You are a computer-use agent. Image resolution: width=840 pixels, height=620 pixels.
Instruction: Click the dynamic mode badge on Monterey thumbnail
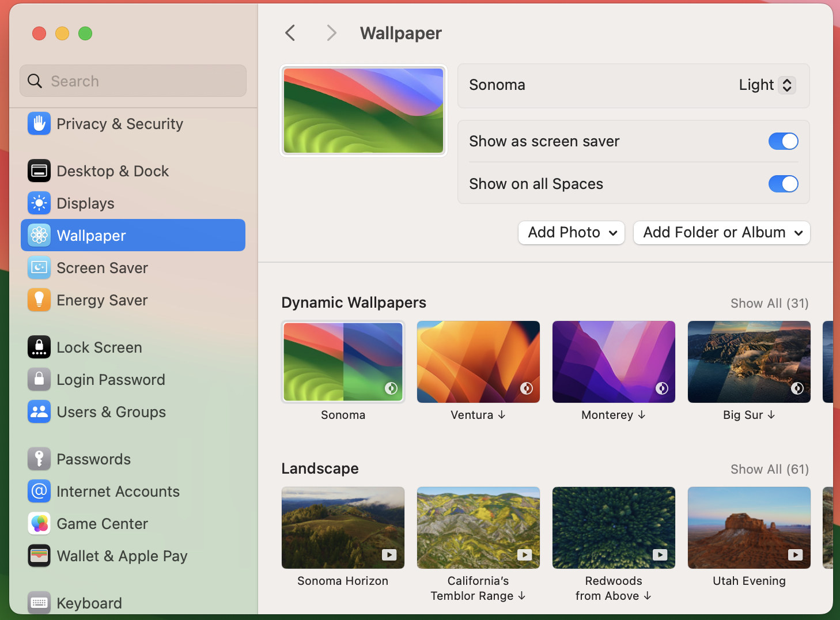[662, 388]
